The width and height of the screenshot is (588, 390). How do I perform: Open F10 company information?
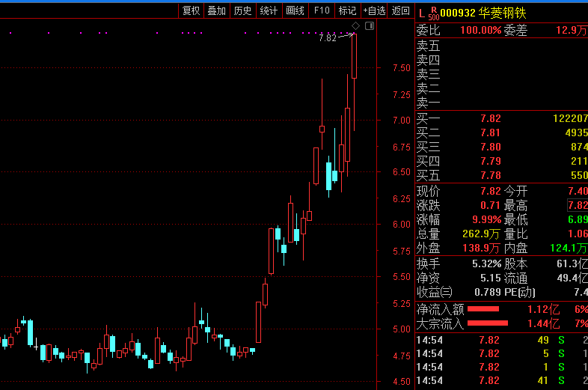(322, 10)
